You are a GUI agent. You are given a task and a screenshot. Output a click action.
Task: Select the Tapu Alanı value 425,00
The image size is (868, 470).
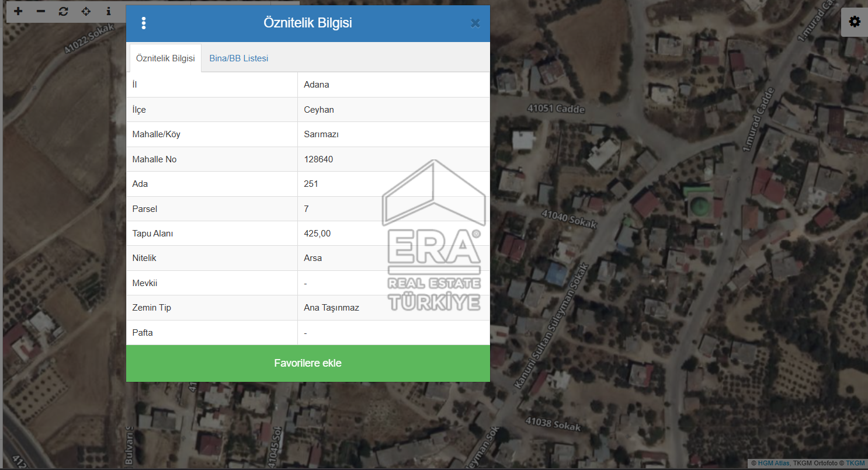[317, 234]
